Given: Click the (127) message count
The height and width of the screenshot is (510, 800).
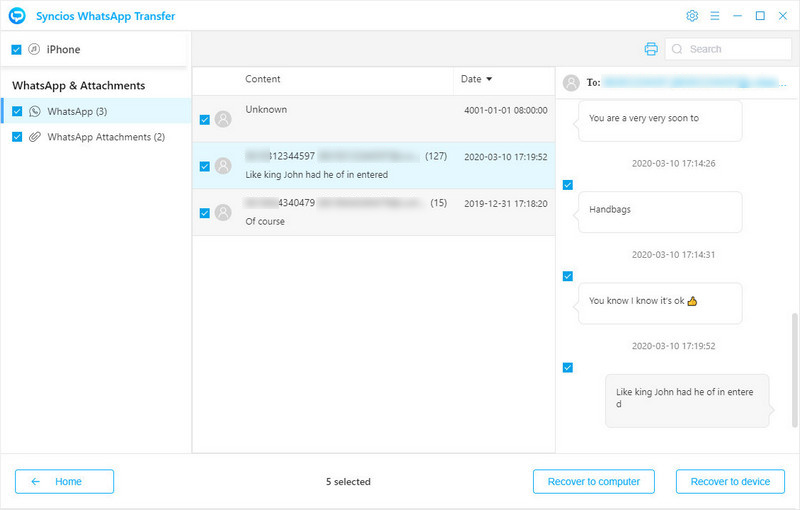Looking at the screenshot, I should pos(436,156).
